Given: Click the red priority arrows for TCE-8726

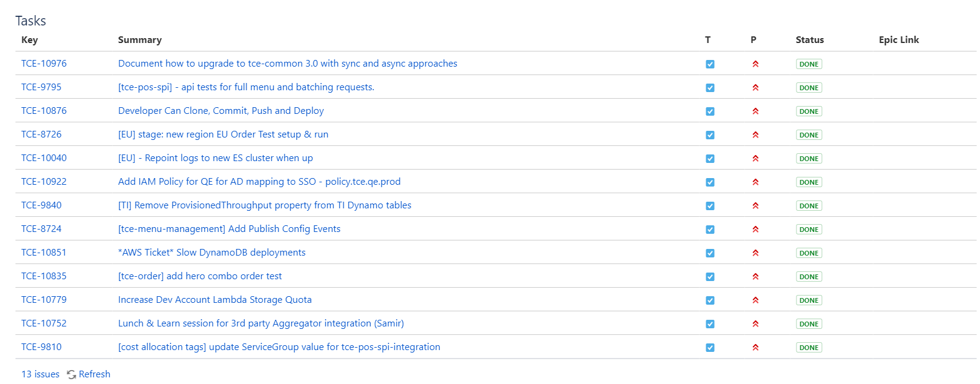Looking at the screenshot, I should point(755,135).
